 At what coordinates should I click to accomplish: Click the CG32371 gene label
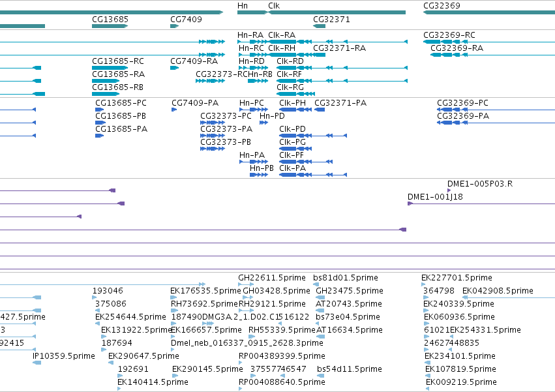332,20
